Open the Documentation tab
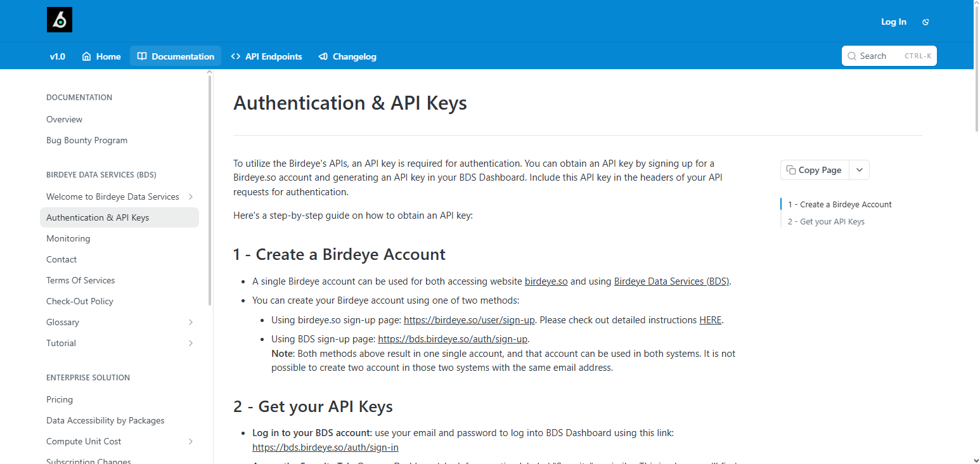This screenshot has width=980, height=464. pos(176,56)
